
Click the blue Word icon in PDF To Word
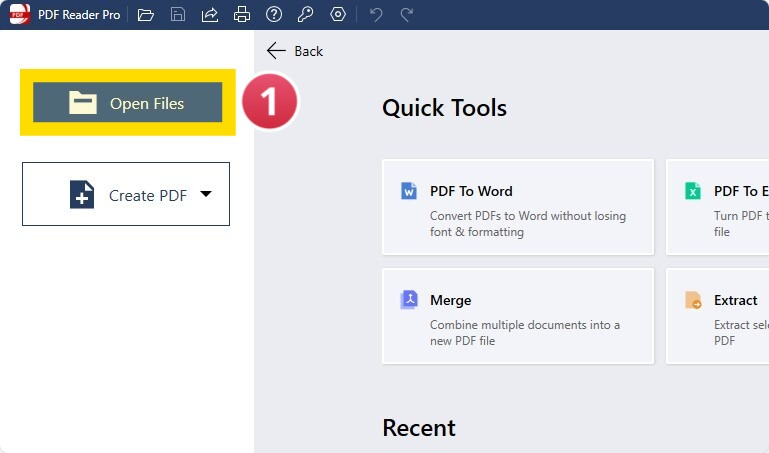(409, 191)
